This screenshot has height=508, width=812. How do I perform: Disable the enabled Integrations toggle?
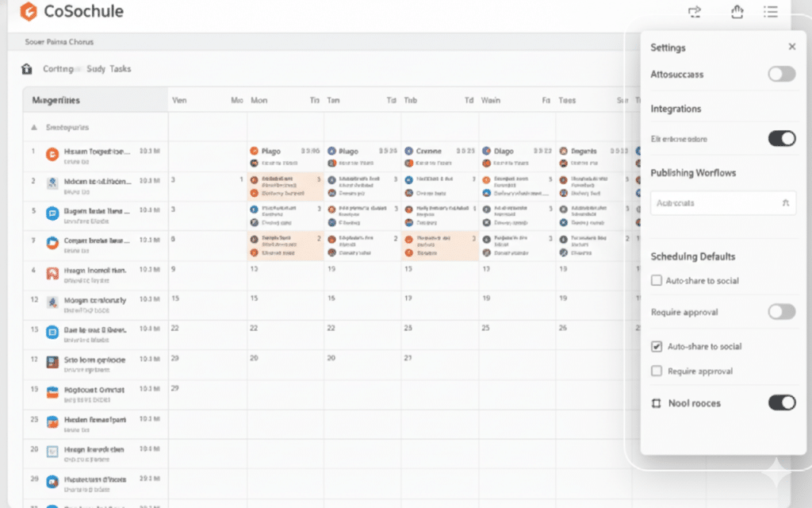[x=781, y=138]
